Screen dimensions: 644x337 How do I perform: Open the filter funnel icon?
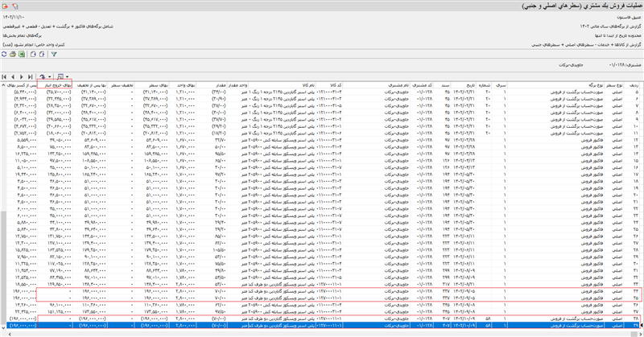pos(53,54)
